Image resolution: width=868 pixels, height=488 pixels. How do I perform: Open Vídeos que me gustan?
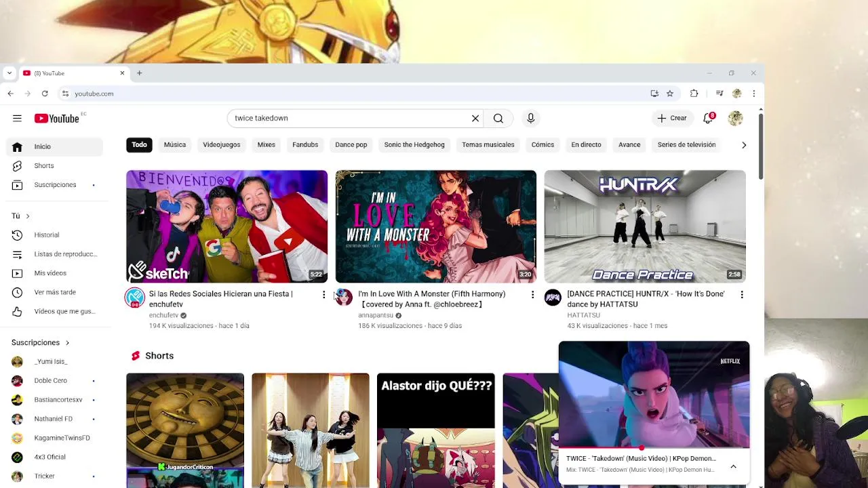pyautogui.click(x=54, y=311)
